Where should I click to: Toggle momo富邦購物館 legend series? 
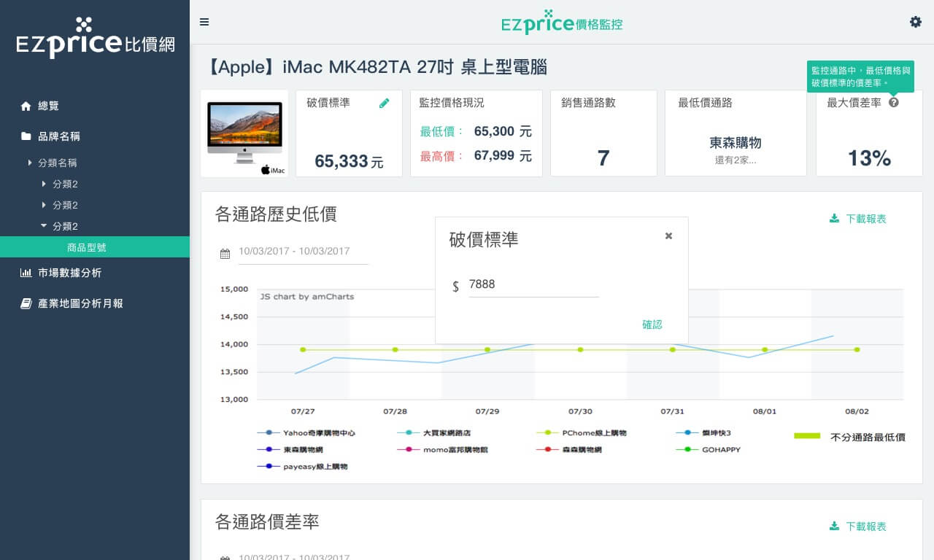pyautogui.click(x=442, y=450)
